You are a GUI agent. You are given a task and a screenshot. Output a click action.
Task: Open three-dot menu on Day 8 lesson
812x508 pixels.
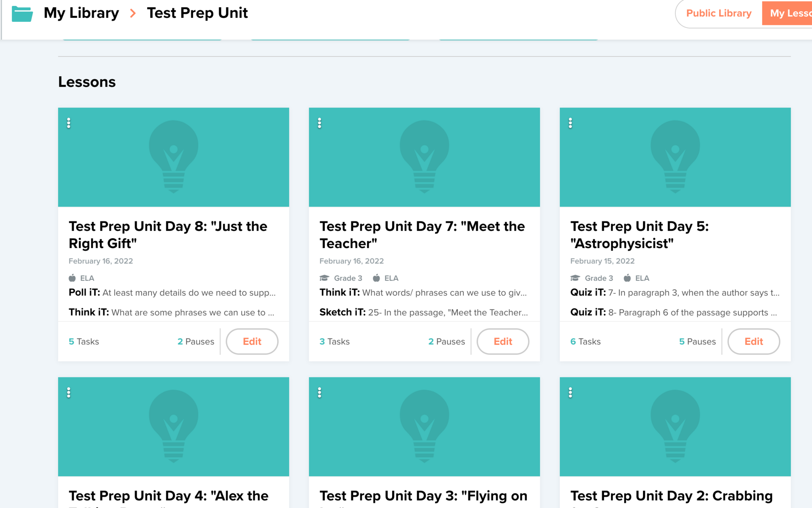coord(69,123)
